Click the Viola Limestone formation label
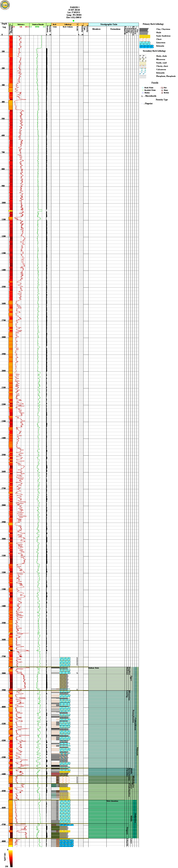The width and height of the screenshot is (178, 868). pos(112,801)
